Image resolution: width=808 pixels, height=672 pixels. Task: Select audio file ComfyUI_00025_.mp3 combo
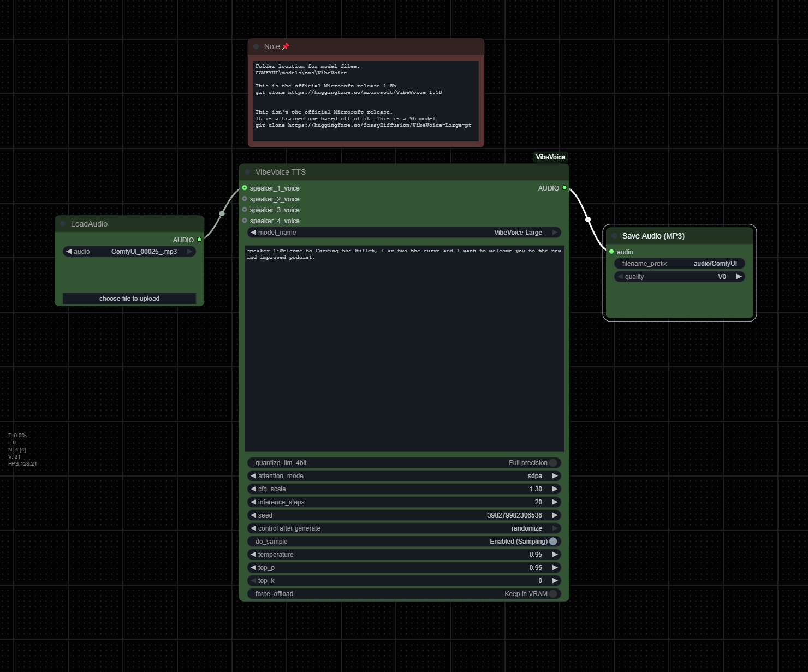point(129,252)
